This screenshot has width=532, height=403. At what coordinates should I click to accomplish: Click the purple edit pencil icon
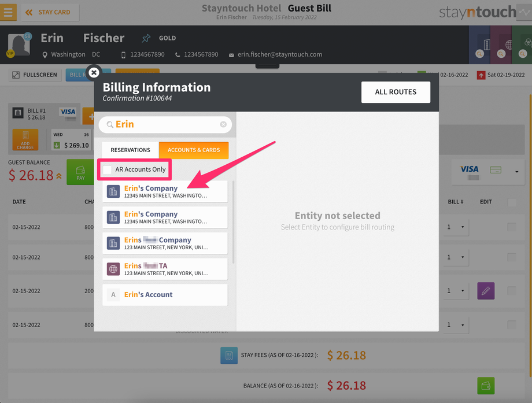[x=486, y=291]
